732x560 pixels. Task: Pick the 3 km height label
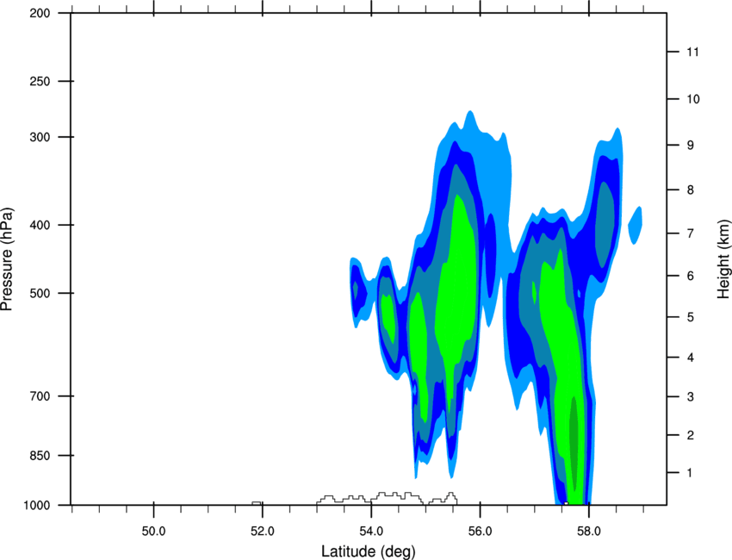pos(691,397)
